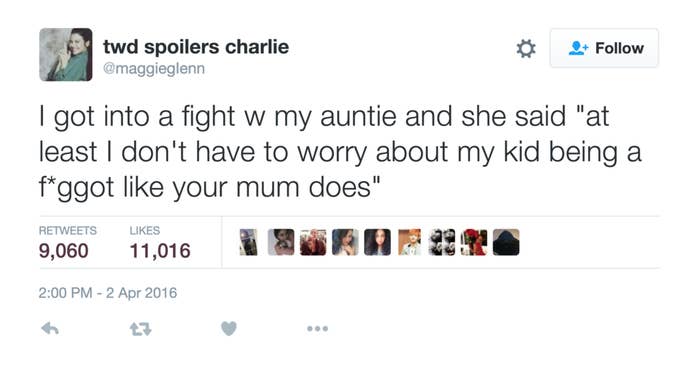Open the twd spoilers charlie profile name
The width and height of the screenshot is (700, 370).
(x=196, y=47)
